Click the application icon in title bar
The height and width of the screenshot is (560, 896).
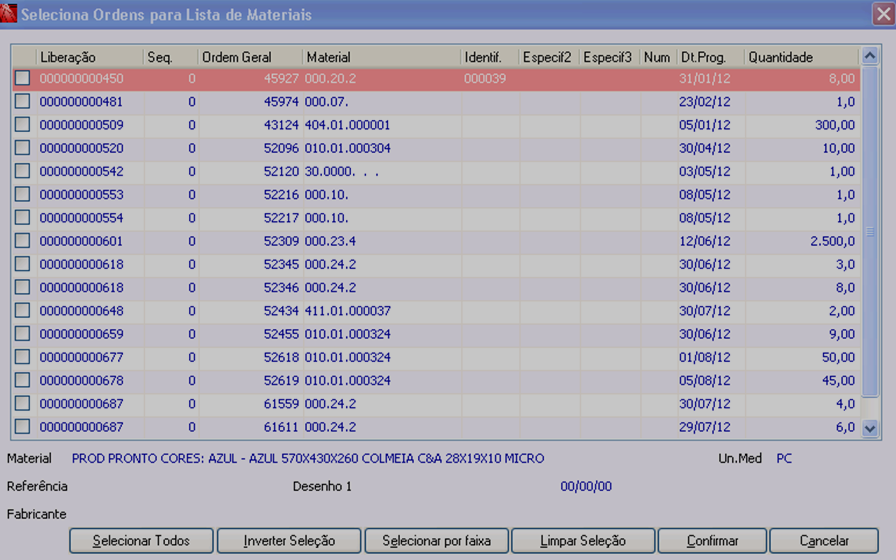click(x=9, y=14)
